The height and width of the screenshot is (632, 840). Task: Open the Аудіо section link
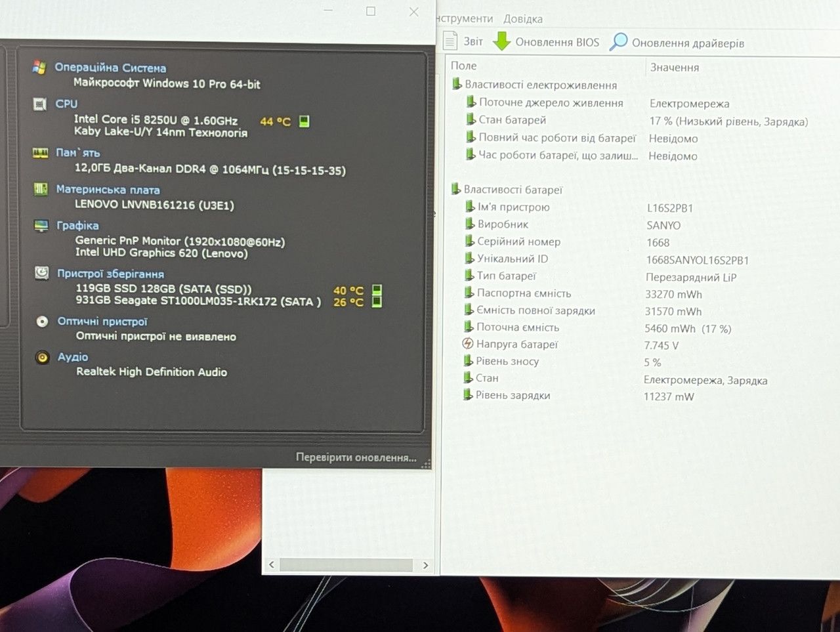[x=73, y=357]
